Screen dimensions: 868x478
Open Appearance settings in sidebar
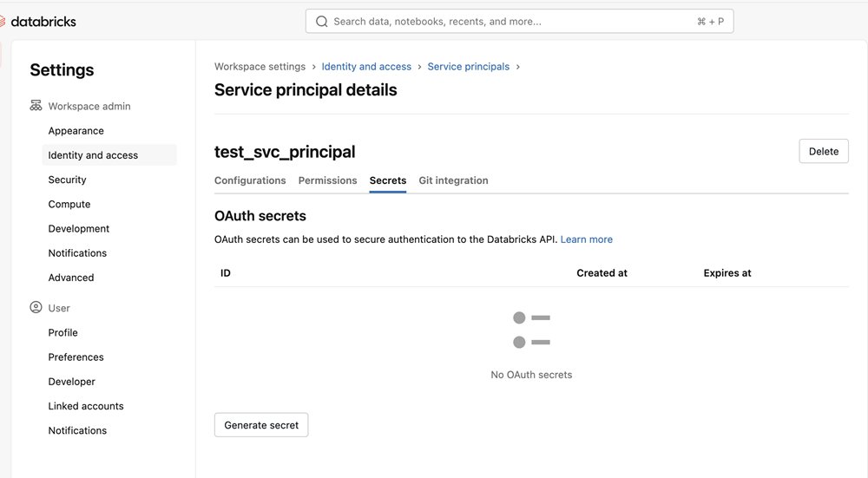[x=76, y=131]
